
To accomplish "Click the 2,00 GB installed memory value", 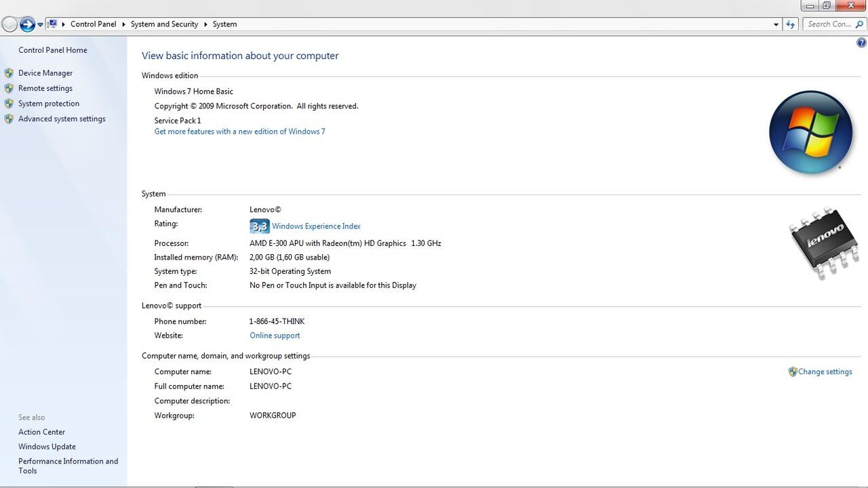I will coord(290,258).
